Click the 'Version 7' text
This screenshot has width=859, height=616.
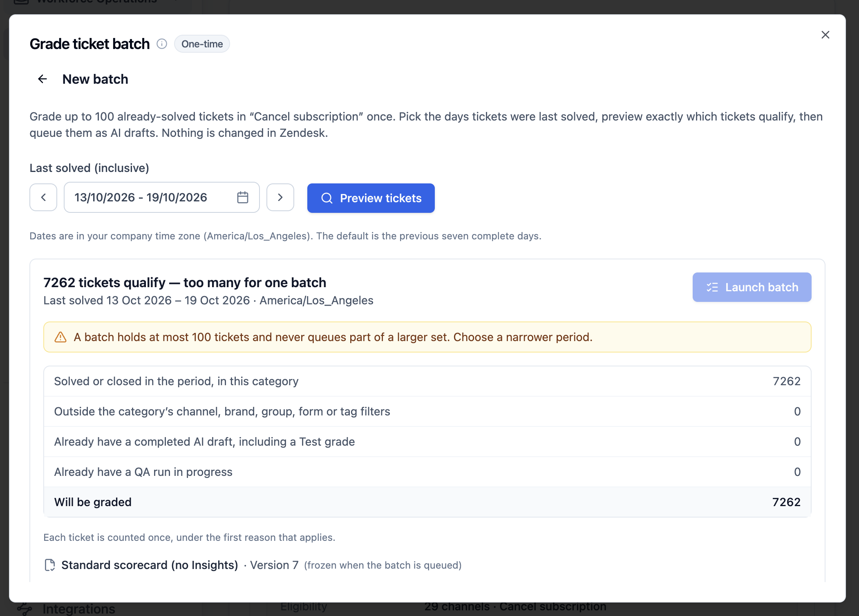(x=274, y=565)
